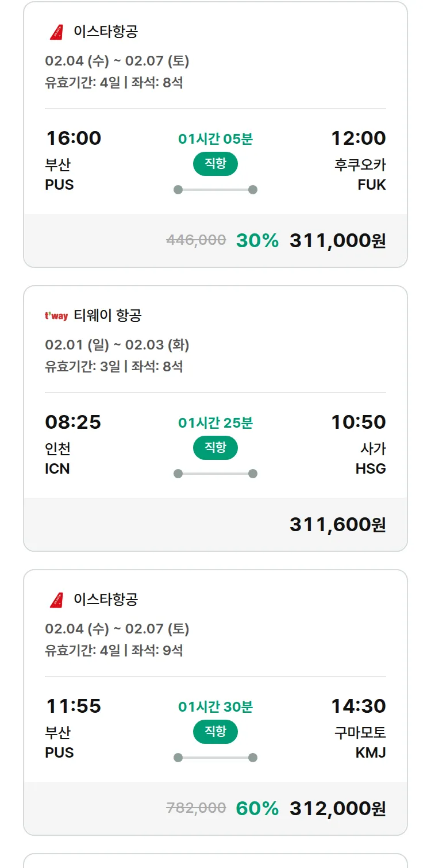Click the 08:25 Incheon departure time
Image resolution: width=431 pixels, height=868 pixels.
73,422
